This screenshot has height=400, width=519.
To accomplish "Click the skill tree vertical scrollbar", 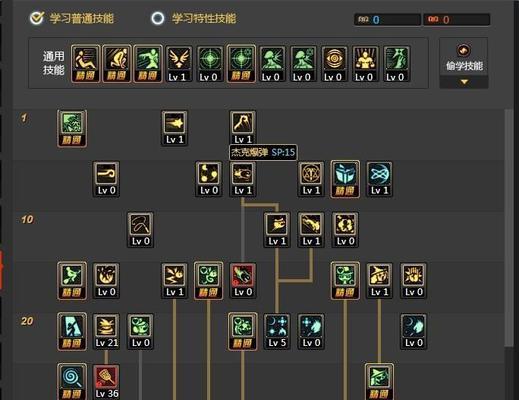I will click(x=509, y=229).
